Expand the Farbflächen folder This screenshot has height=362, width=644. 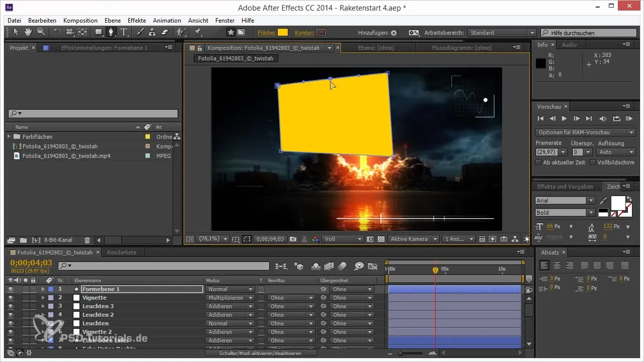pyautogui.click(x=9, y=136)
